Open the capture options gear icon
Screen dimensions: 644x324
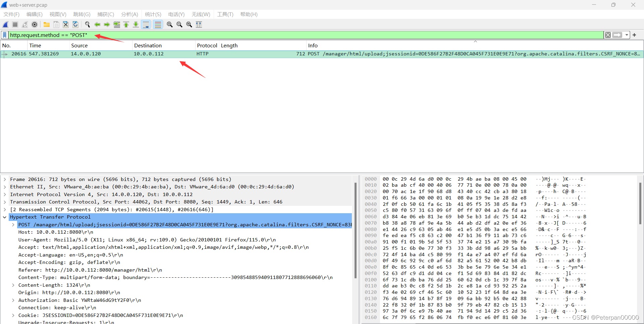(34, 24)
